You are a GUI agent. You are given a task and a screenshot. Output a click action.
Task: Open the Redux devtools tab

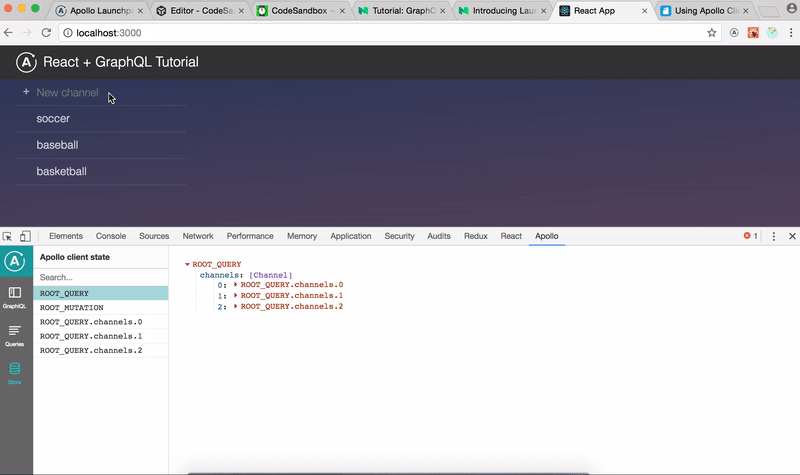tap(476, 236)
